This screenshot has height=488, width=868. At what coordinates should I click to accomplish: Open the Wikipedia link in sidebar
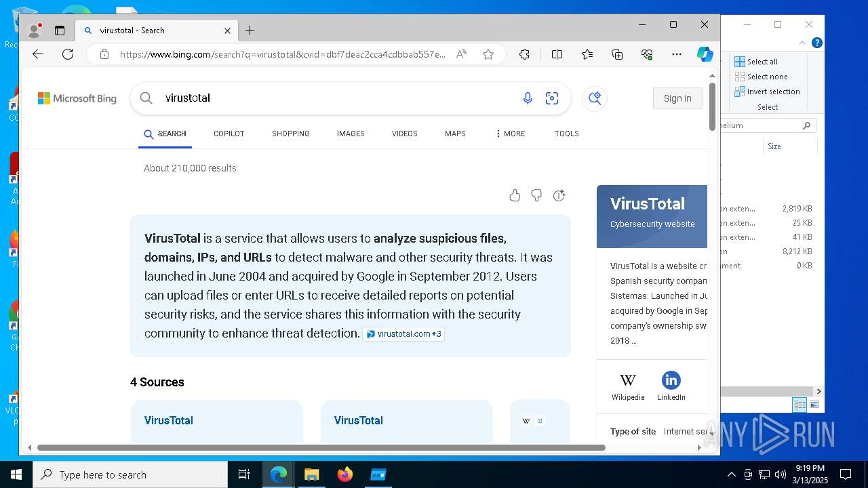tap(628, 386)
